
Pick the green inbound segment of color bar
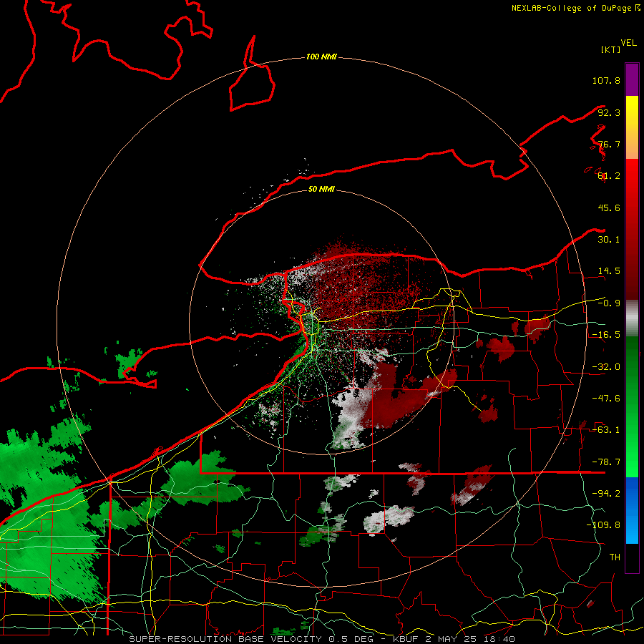(x=632, y=407)
